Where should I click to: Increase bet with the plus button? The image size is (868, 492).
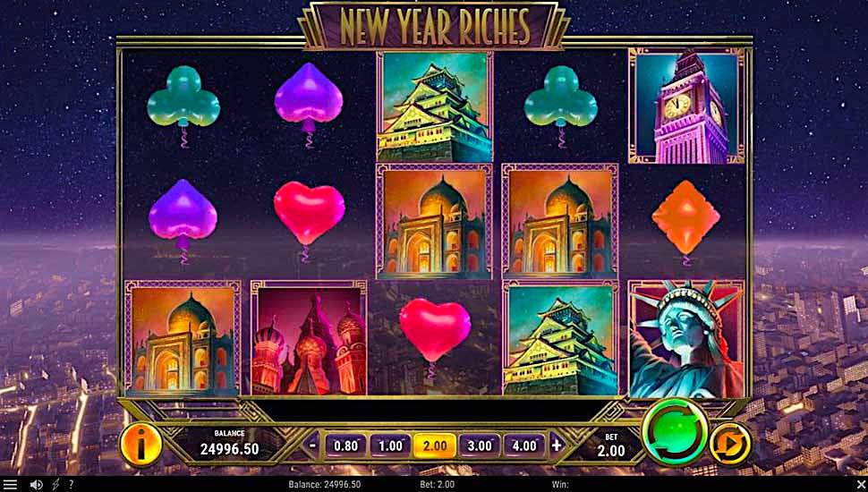click(x=557, y=445)
